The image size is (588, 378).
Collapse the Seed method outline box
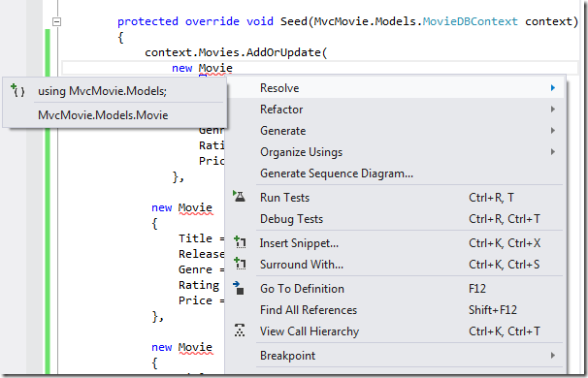click(56, 21)
